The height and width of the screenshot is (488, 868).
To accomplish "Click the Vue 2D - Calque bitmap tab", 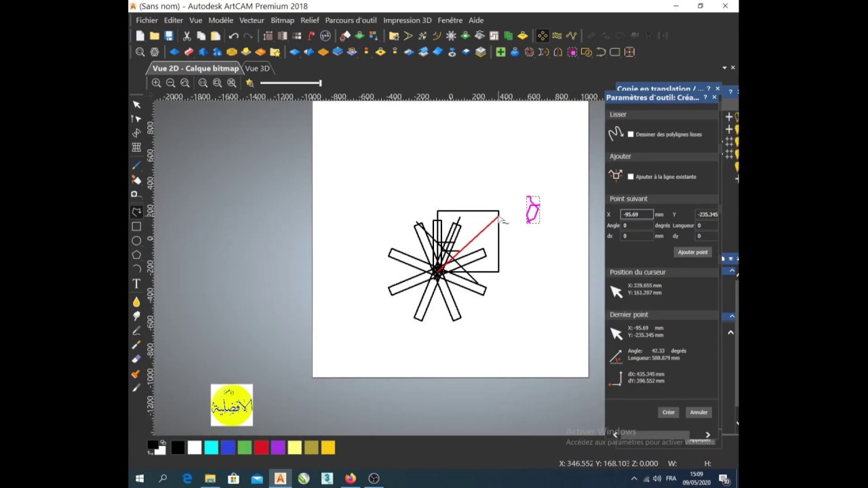I will [195, 68].
